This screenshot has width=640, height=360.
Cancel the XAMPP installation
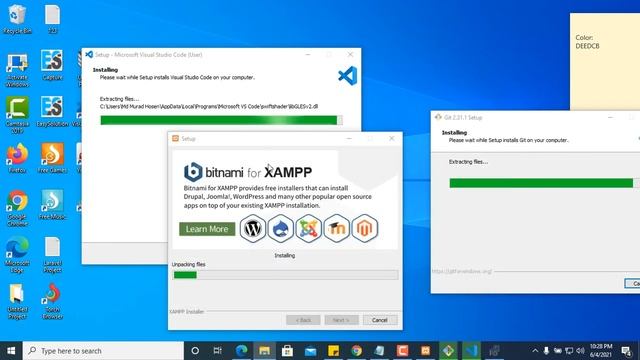[x=380, y=320]
